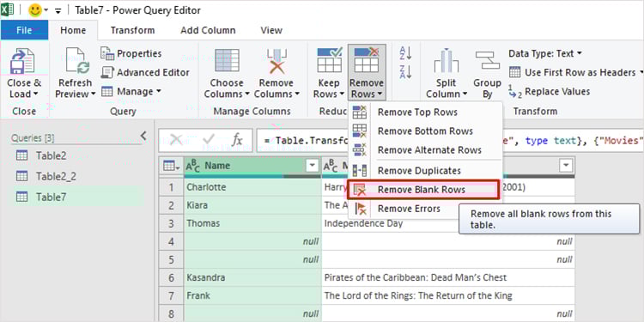The width and height of the screenshot is (644, 322).
Task: Select the Charlotte cell
Action: (252, 187)
